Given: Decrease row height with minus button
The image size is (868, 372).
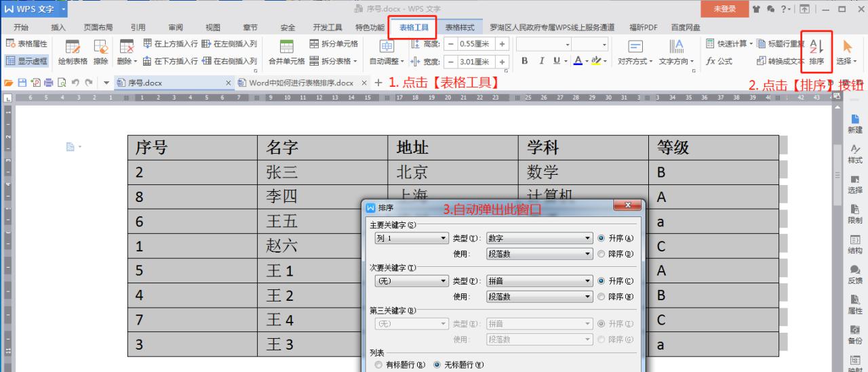Looking at the screenshot, I should coord(451,44).
